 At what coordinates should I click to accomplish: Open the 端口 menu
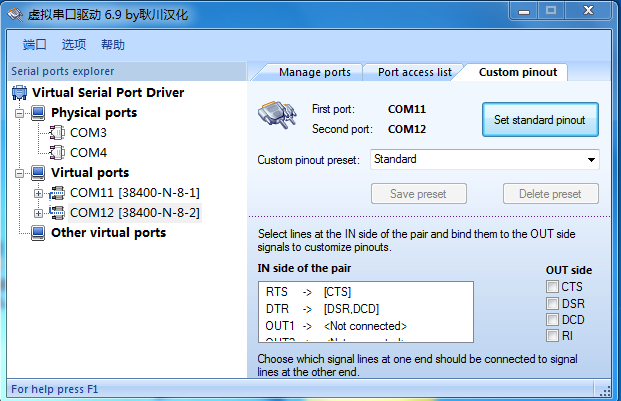click(x=34, y=44)
